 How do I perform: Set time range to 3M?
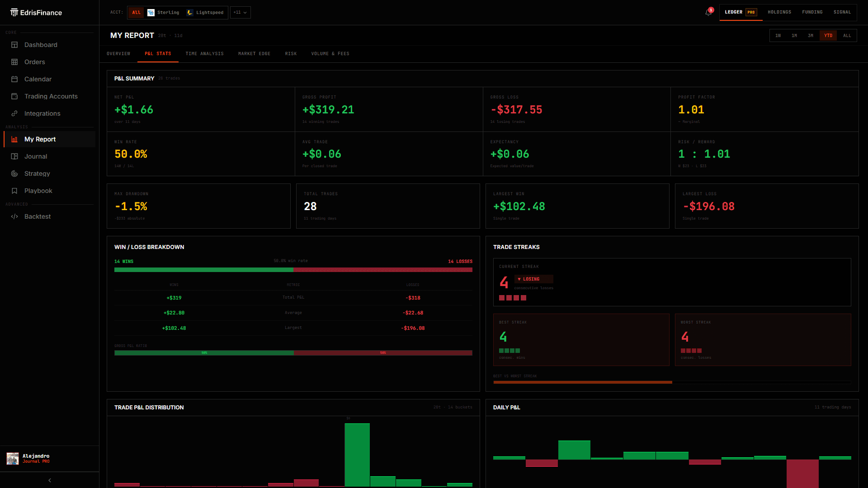pyautogui.click(x=811, y=36)
